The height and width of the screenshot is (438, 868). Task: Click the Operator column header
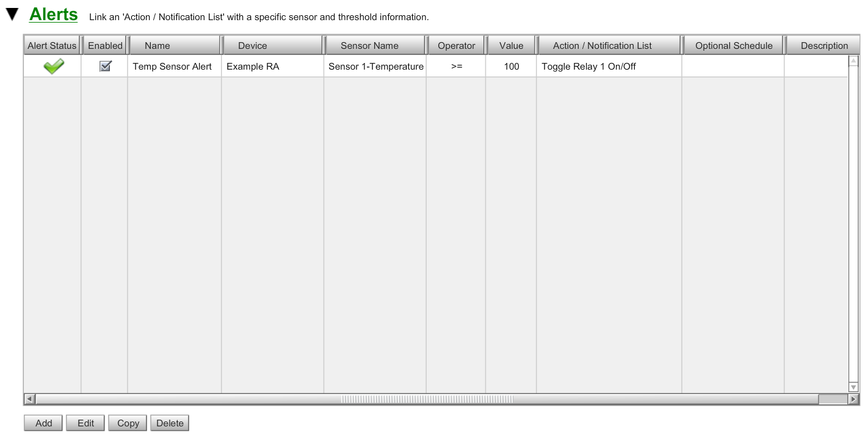(455, 45)
